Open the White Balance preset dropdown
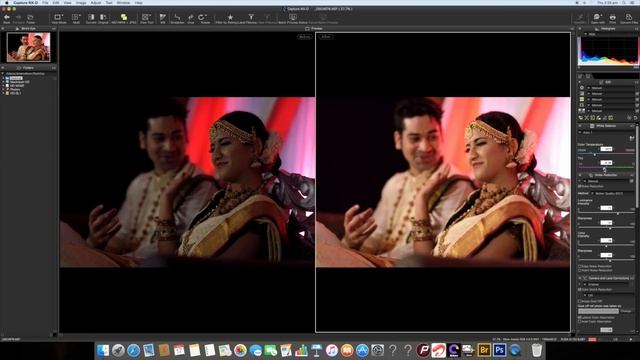Image resolution: width=640 pixels, height=360 pixels. tap(606, 133)
